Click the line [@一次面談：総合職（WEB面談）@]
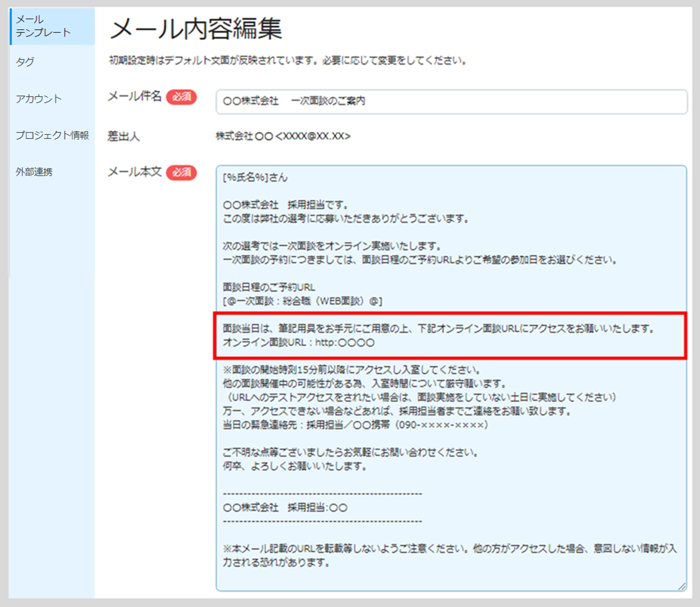 point(302,301)
